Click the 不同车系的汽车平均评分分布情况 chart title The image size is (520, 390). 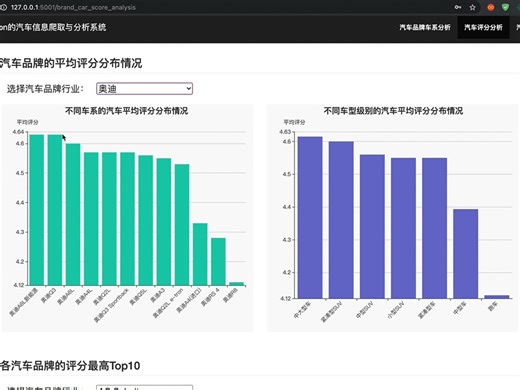(127, 111)
